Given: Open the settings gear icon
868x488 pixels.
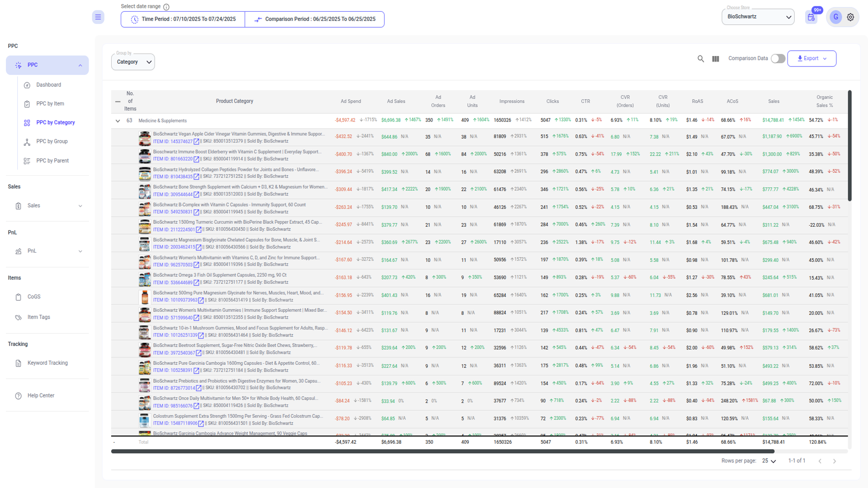Looking at the screenshot, I should click(x=850, y=17).
